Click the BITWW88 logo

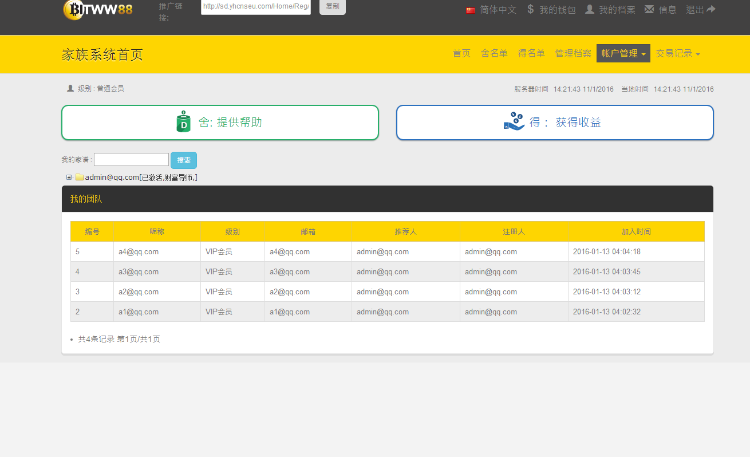pyautogui.click(x=98, y=9)
